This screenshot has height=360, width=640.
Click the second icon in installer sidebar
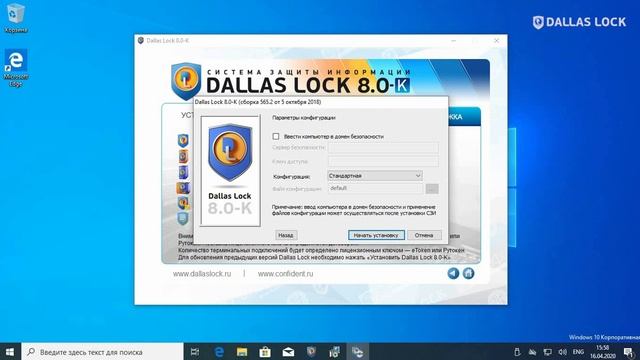point(183,156)
